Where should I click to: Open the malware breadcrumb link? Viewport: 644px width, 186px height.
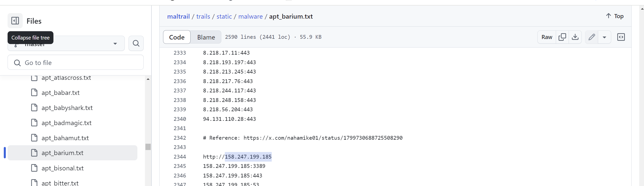pyautogui.click(x=251, y=16)
